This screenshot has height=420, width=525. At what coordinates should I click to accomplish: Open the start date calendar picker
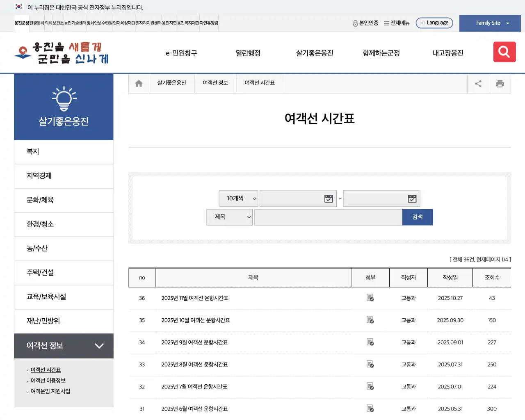pos(328,199)
